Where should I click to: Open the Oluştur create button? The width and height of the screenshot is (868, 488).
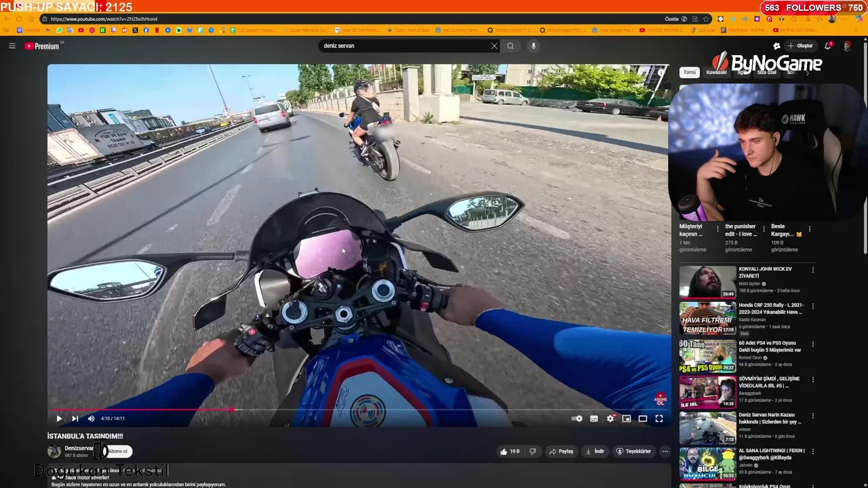(x=800, y=46)
